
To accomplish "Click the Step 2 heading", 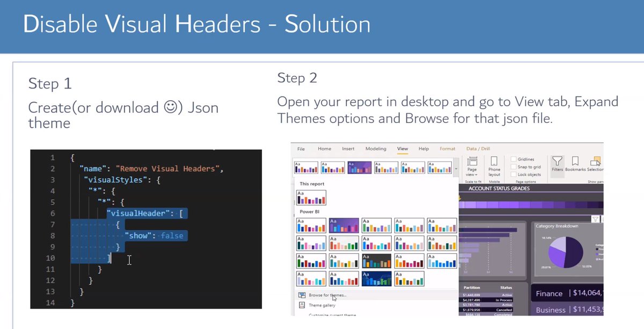I will [297, 78].
